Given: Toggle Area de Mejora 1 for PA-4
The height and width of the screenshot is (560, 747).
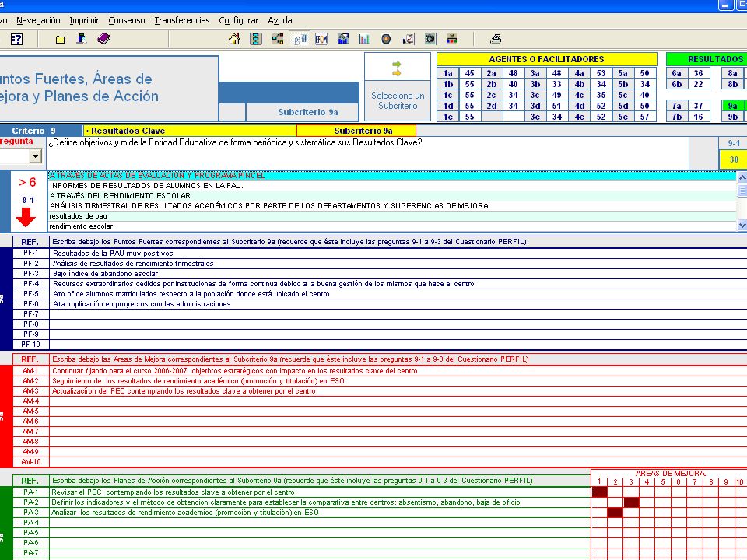Looking at the screenshot, I should coord(599,523).
